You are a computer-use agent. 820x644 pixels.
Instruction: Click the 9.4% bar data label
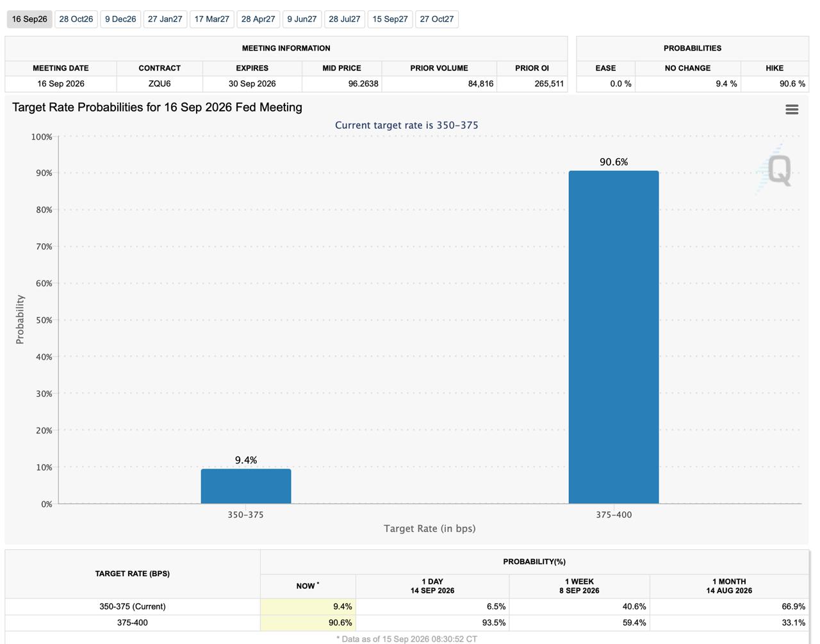(x=246, y=460)
